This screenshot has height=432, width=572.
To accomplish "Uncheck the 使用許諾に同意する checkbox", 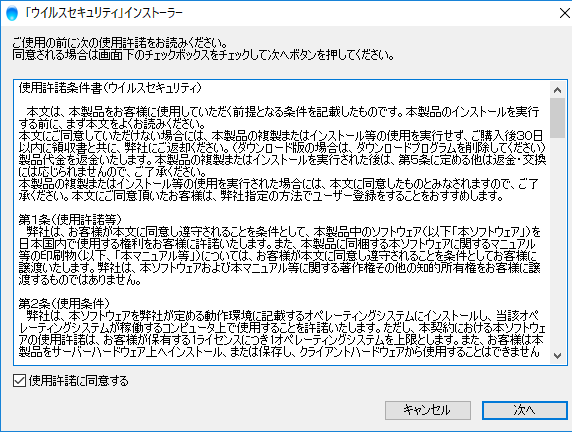I will coord(19,381).
